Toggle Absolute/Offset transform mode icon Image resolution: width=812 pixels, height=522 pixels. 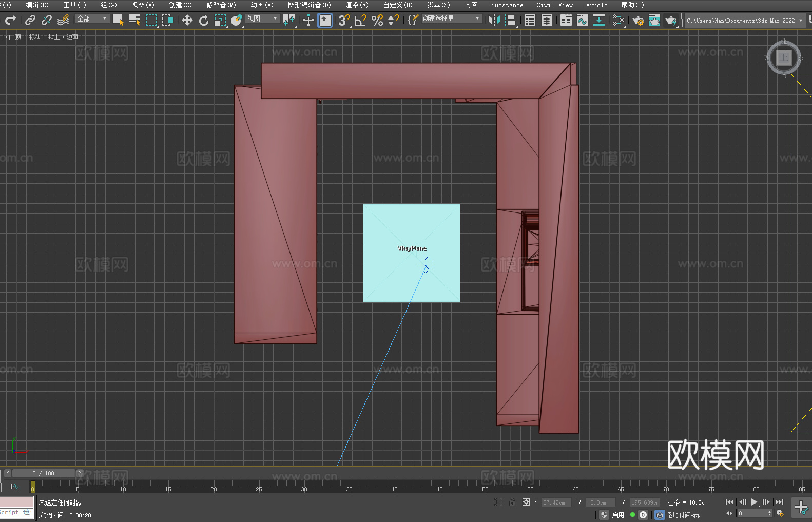[x=526, y=502]
